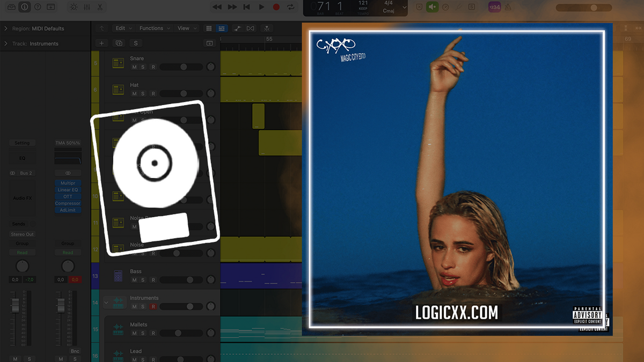
Task: Open the Functions menu
Action: pos(154,28)
